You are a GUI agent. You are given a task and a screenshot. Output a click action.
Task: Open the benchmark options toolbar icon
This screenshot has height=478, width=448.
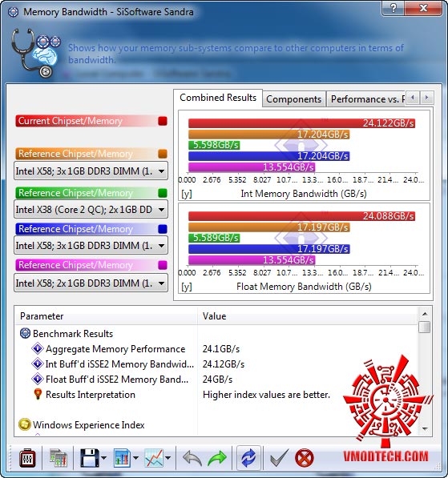coord(27,457)
